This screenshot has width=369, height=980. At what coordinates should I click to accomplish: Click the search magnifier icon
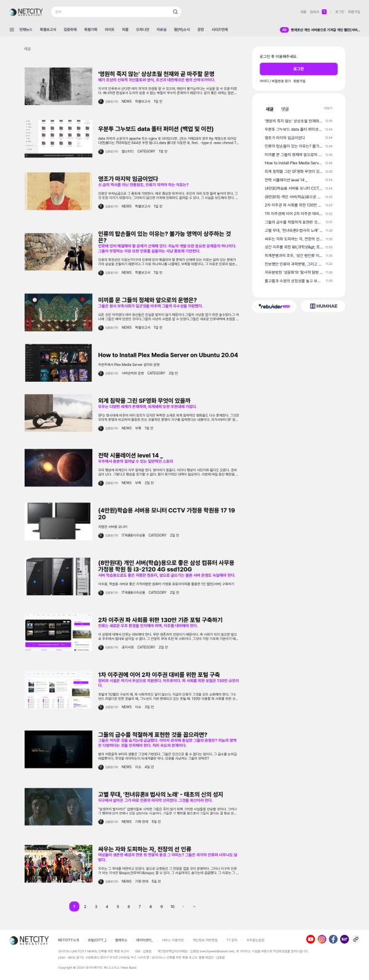coord(175,12)
